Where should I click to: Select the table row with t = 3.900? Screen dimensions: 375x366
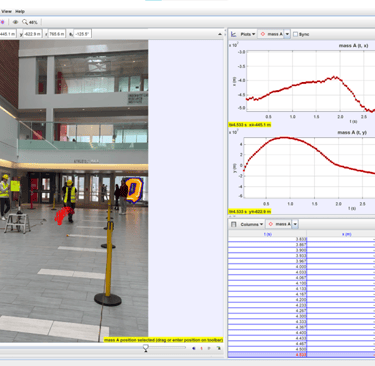[x=301, y=250]
